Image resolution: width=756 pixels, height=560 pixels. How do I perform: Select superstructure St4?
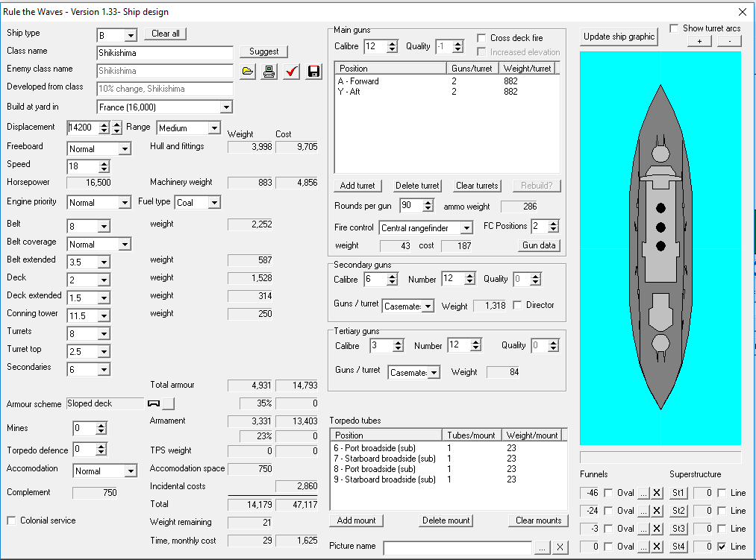[x=678, y=546]
